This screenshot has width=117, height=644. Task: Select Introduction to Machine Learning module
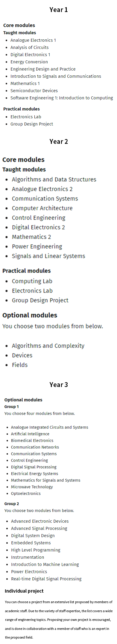pyautogui.click(x=45, y=564)
